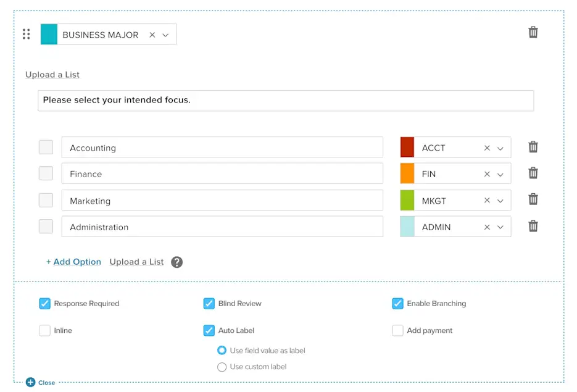Select Use field value as label
Image resolution: width=577 pixels, height=392 pixels.
click(x=222, y=351)
